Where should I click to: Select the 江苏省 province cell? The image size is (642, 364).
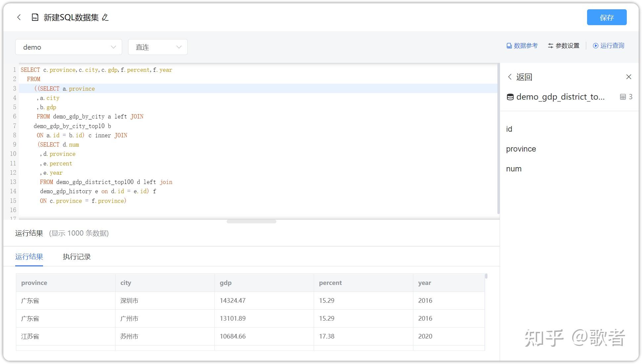(66, 336)
